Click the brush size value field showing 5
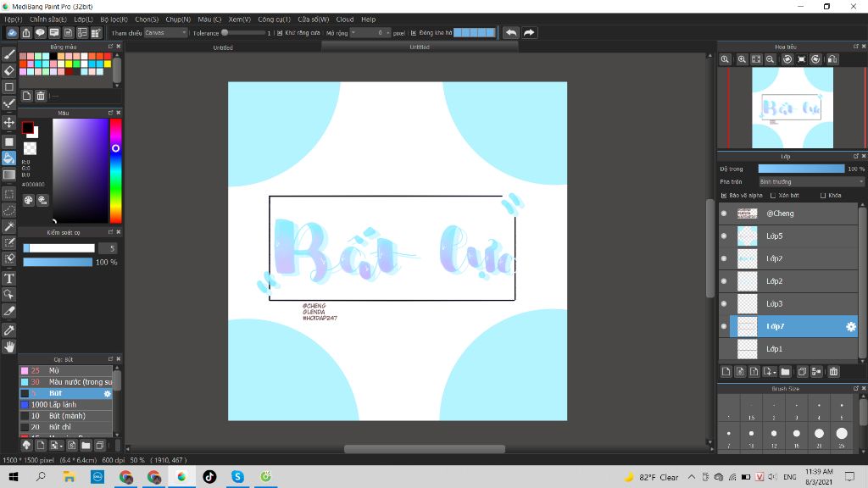Image resolution: width=868 pixels, height=488 pixels. coord(108,248)
